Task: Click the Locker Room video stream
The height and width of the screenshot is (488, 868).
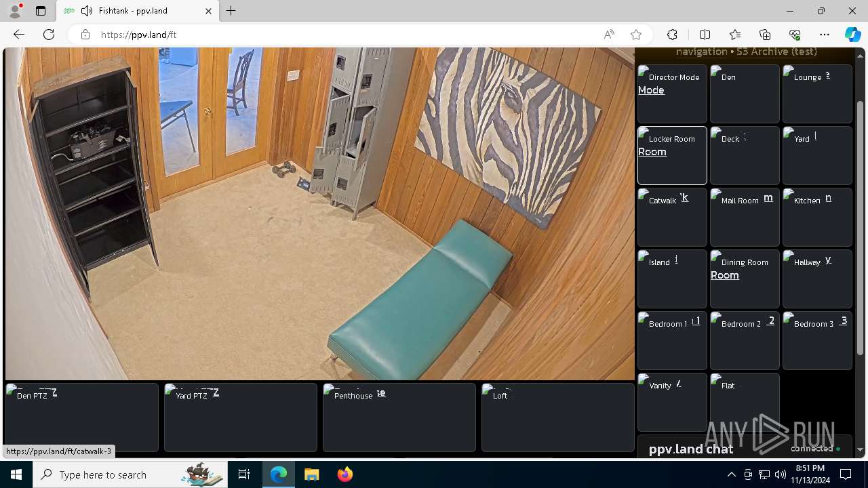Action: pyautogui.click(x=320, y=213)
